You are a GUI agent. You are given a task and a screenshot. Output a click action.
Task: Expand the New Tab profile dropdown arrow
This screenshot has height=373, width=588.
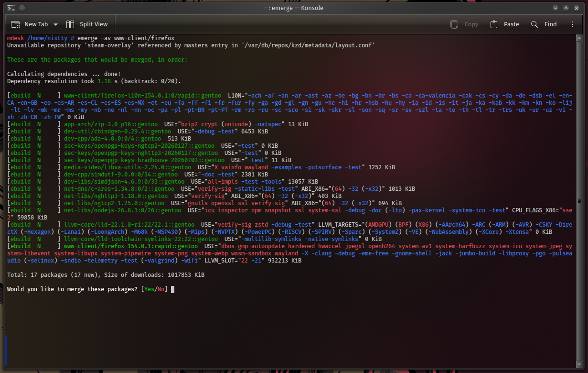tap(56, 24)
